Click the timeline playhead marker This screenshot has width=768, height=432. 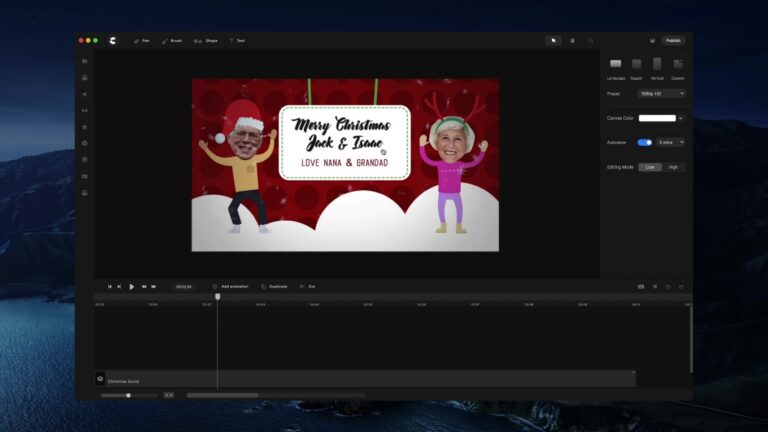(217, 297)
